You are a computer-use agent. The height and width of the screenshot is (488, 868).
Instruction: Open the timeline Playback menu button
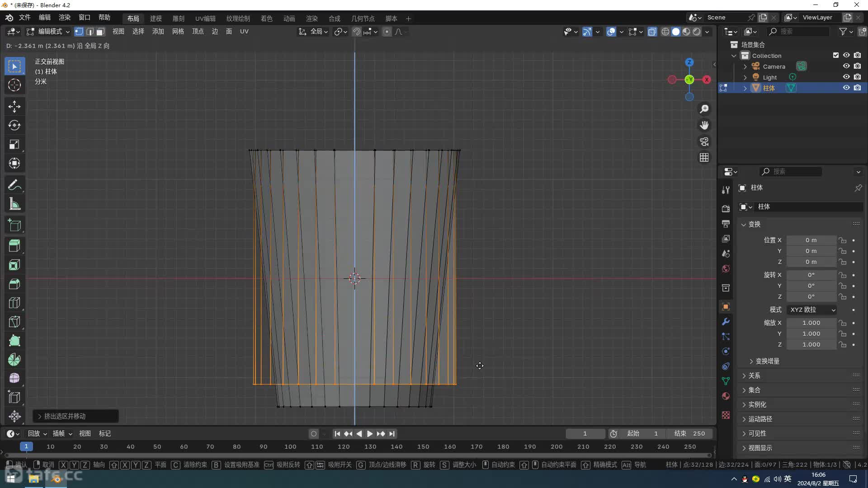click(x=37, y=434)
